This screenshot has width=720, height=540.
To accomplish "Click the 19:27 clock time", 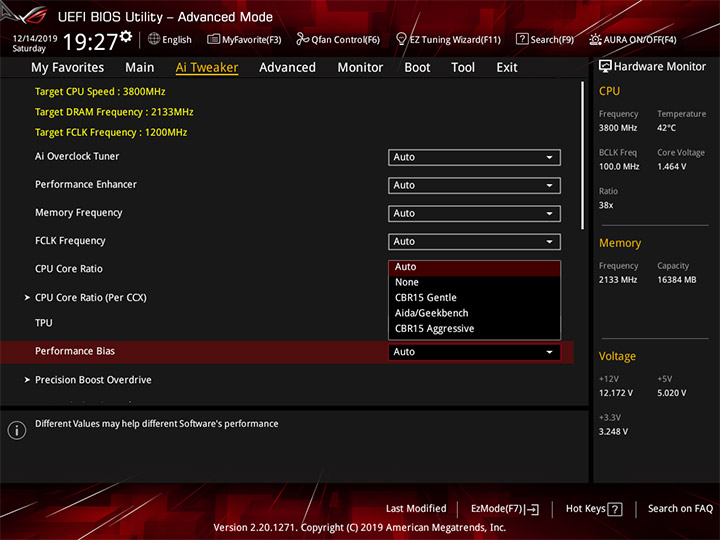I will point(90,42).
